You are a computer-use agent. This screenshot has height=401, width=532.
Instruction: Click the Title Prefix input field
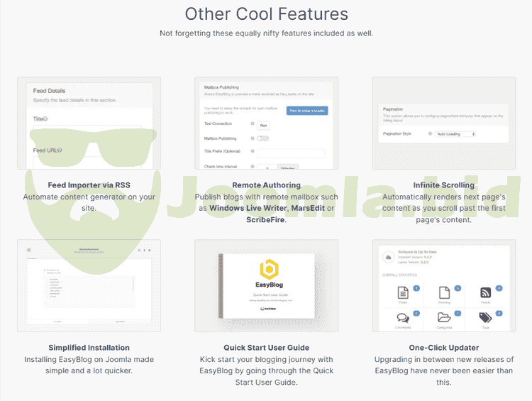pyautogui.click(x=291, y=153)
